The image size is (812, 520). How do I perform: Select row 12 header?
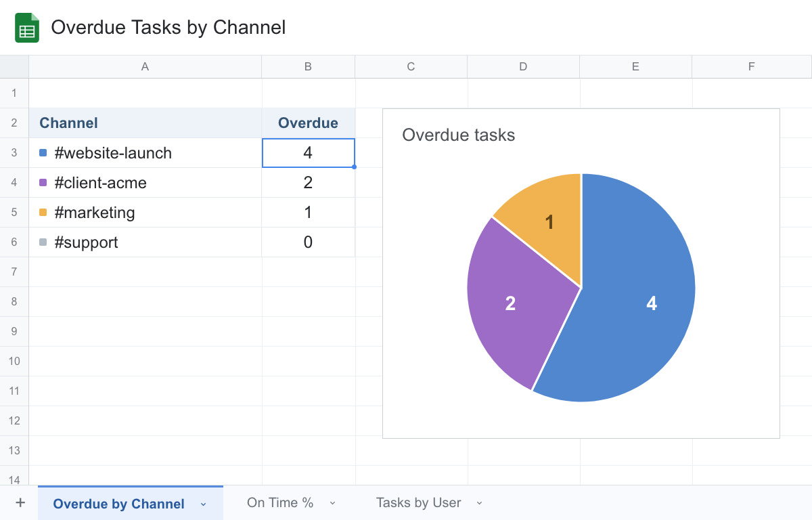click(x=14, y=421)
